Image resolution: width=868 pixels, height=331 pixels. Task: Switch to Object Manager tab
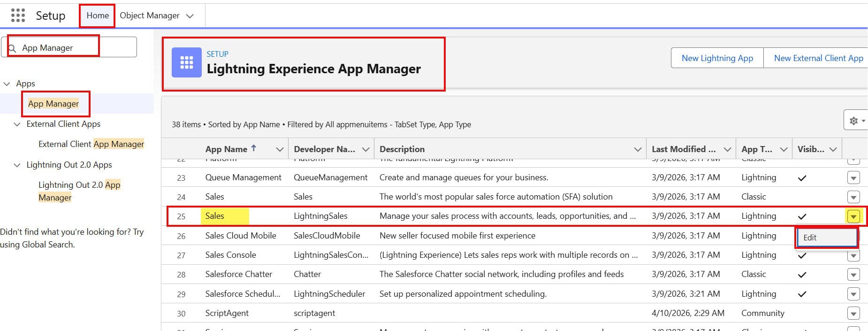point(150,15)
